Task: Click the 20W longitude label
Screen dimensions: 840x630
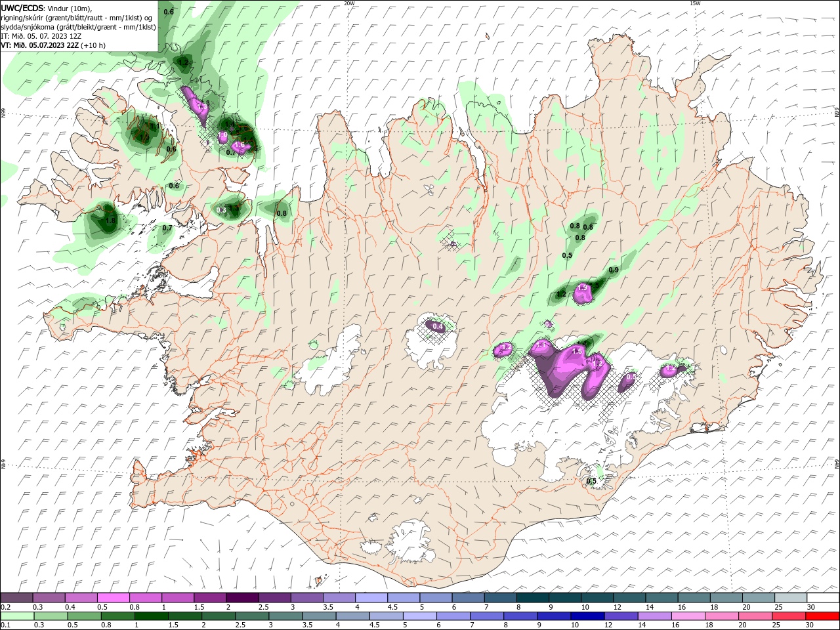Action: pyautogui.click(x=349, y=3)
